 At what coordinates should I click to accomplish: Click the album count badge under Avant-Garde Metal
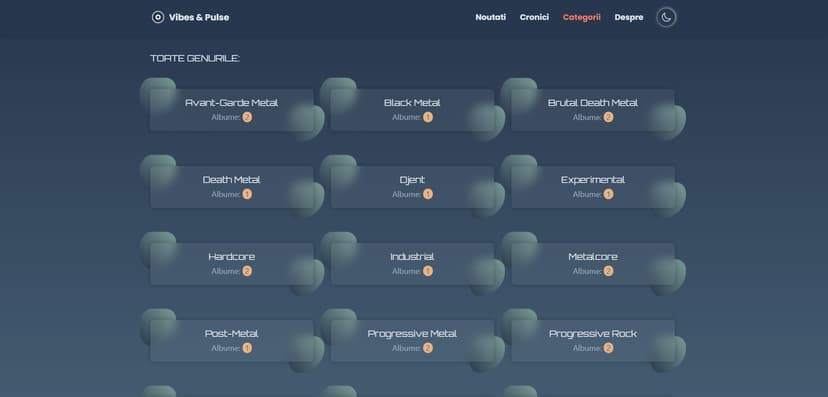247,117
